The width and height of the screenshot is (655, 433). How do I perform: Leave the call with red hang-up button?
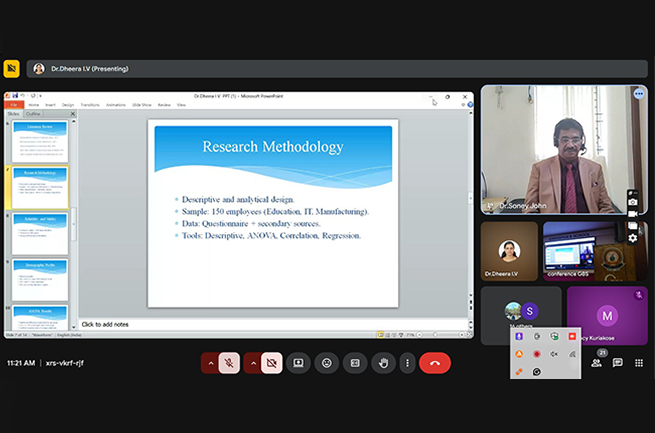[x=435, y=363]
